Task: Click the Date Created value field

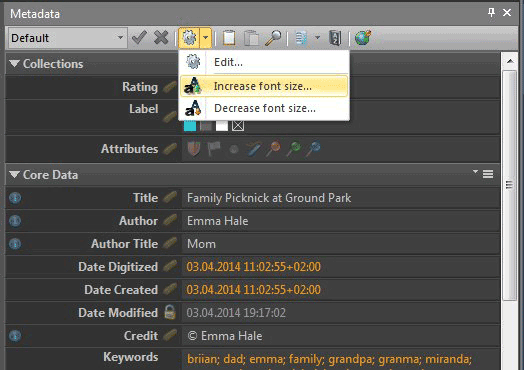Action: click(341, 290)
